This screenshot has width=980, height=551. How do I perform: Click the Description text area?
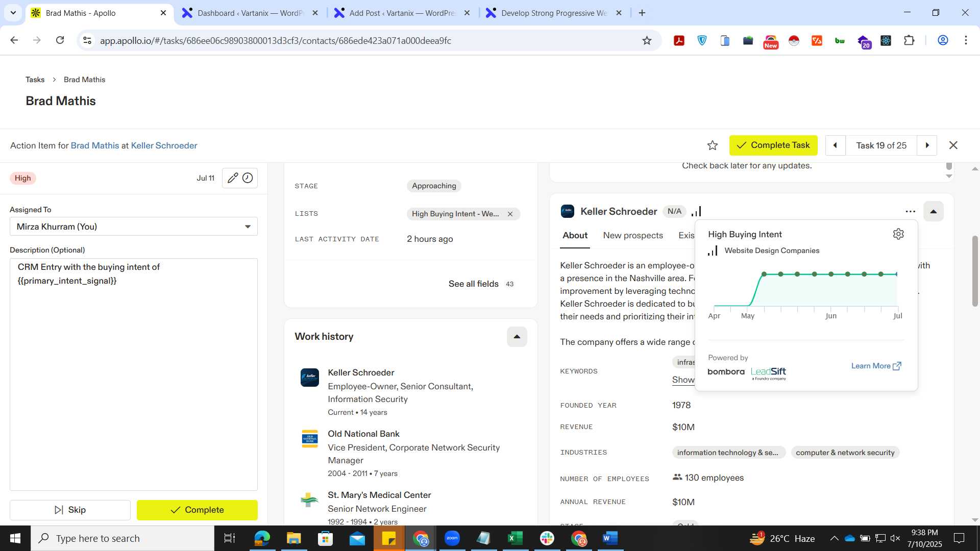[134, 374]
